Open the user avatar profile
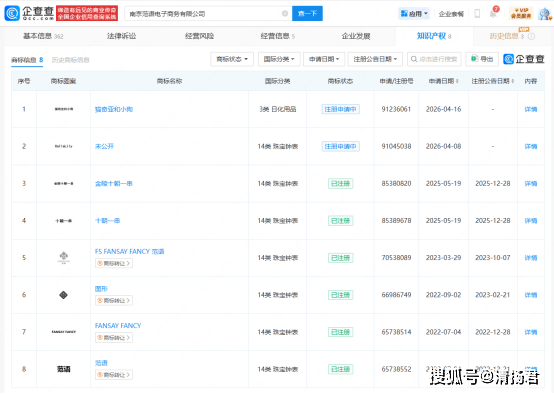This screenshot has height=394, width=554. tap(544, 13)
